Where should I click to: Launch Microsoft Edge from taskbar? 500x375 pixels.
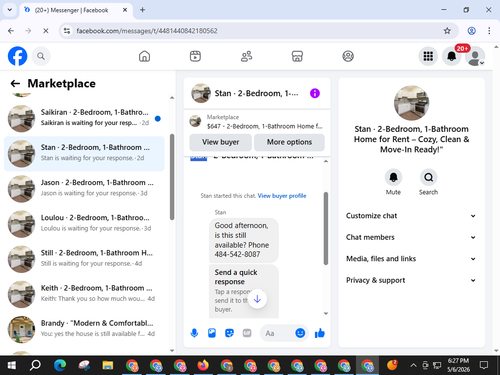(60, 366)
